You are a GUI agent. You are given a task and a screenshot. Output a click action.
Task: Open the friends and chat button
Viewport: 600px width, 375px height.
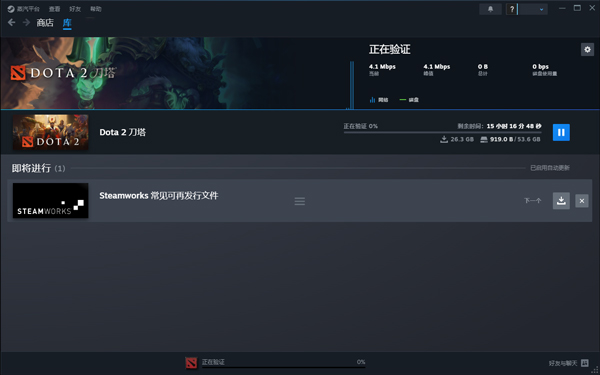tap(569, 363)
